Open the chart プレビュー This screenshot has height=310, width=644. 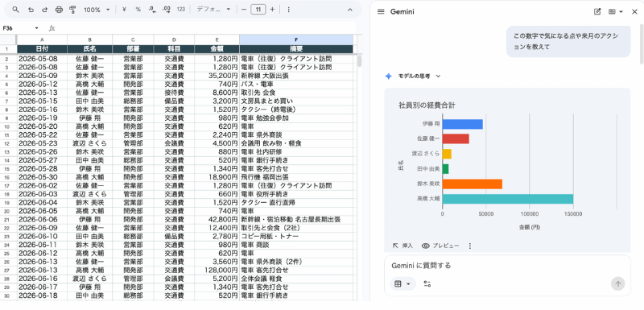(x=440, y=246)
